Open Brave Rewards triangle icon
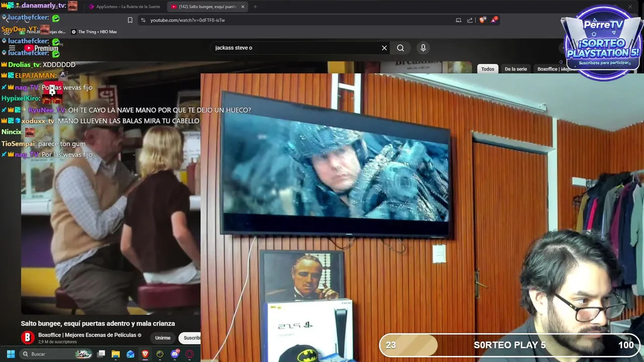Image resolution: width=644 pixels, height=362 pixels. click(494, 20)
